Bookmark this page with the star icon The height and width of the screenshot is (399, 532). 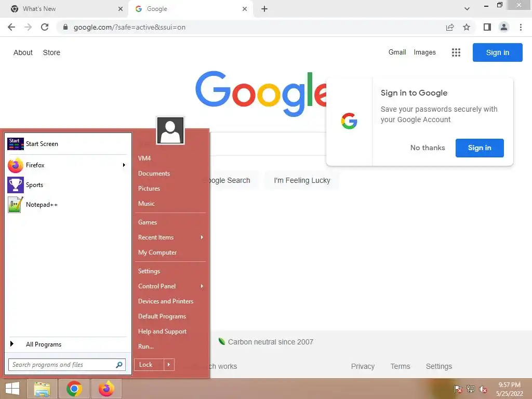point(467,27)
